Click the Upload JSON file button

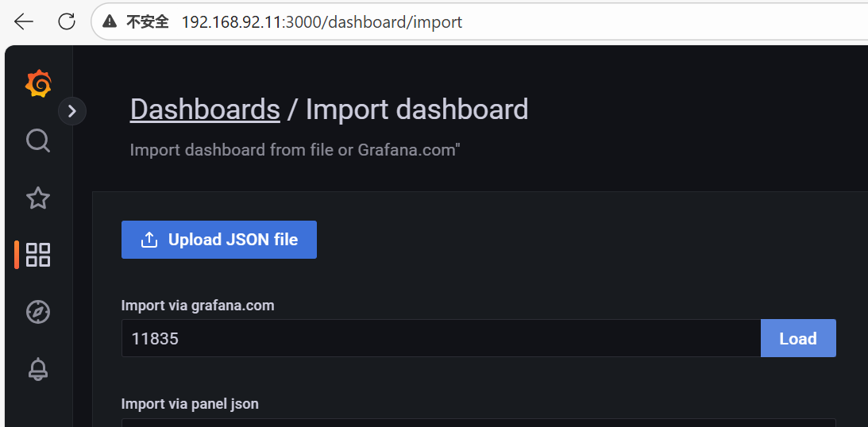coord(219,240)
